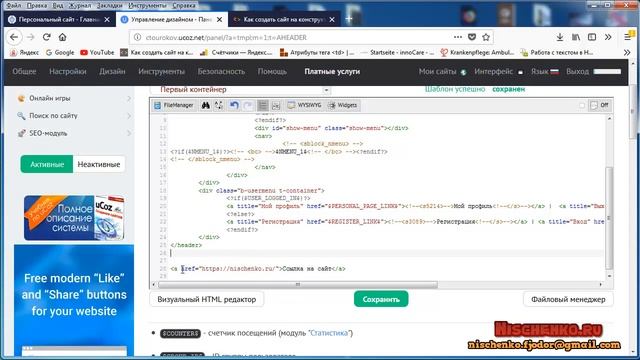The height and width of the screenshot is (360, 640).
Task: Open a new browser tab
Action: [349, 19]
